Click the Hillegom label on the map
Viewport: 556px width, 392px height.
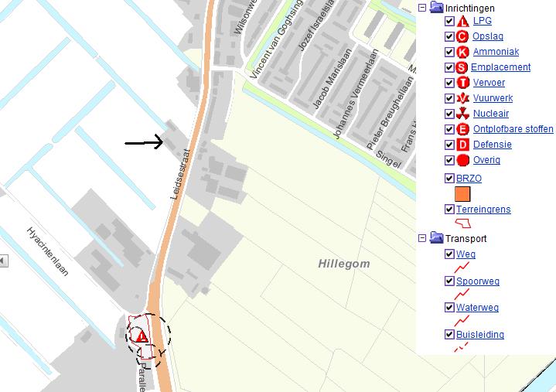click(x=344, y=264)
